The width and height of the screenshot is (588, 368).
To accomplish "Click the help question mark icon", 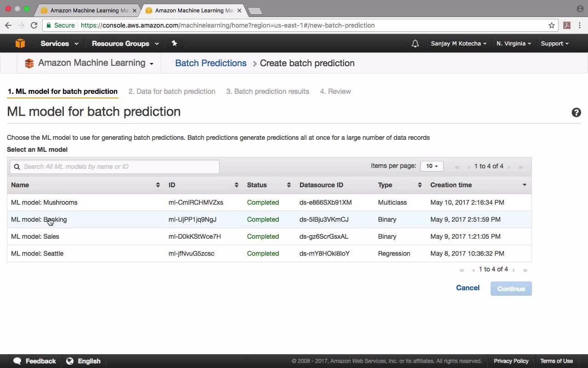I will (576, 113).
